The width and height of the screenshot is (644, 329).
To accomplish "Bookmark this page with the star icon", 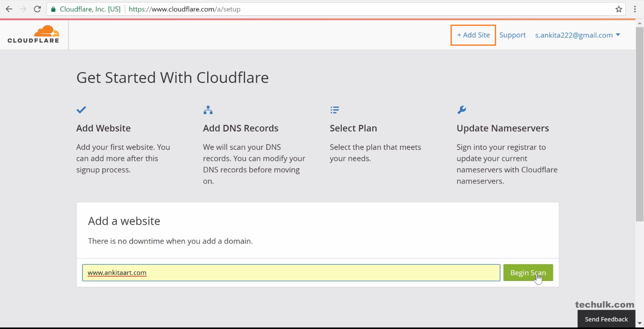I will pos(619,9).
